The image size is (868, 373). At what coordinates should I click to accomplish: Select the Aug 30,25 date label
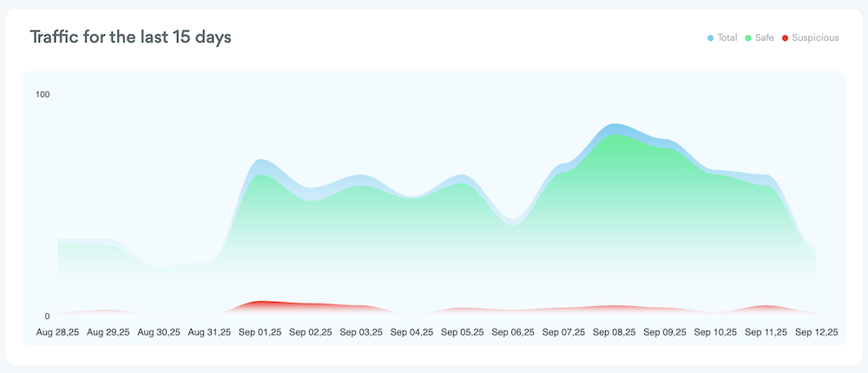pos(159,332)
